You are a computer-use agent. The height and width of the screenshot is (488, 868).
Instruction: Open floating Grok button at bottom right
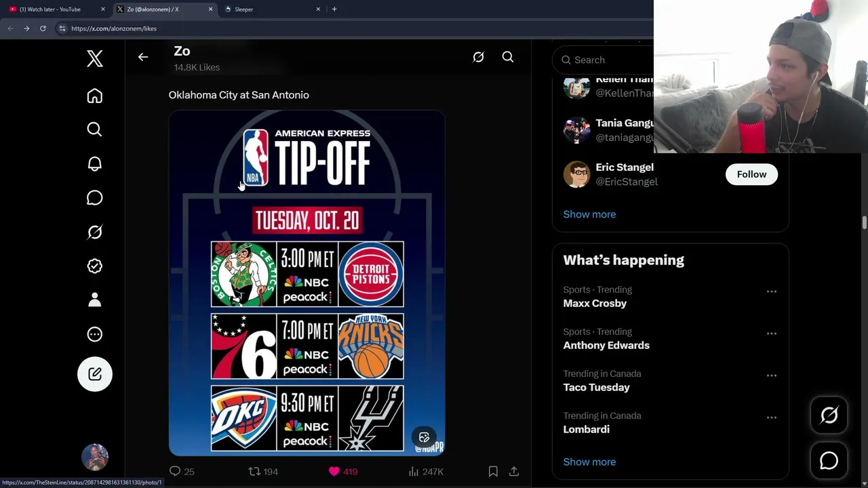coord(829,415)
